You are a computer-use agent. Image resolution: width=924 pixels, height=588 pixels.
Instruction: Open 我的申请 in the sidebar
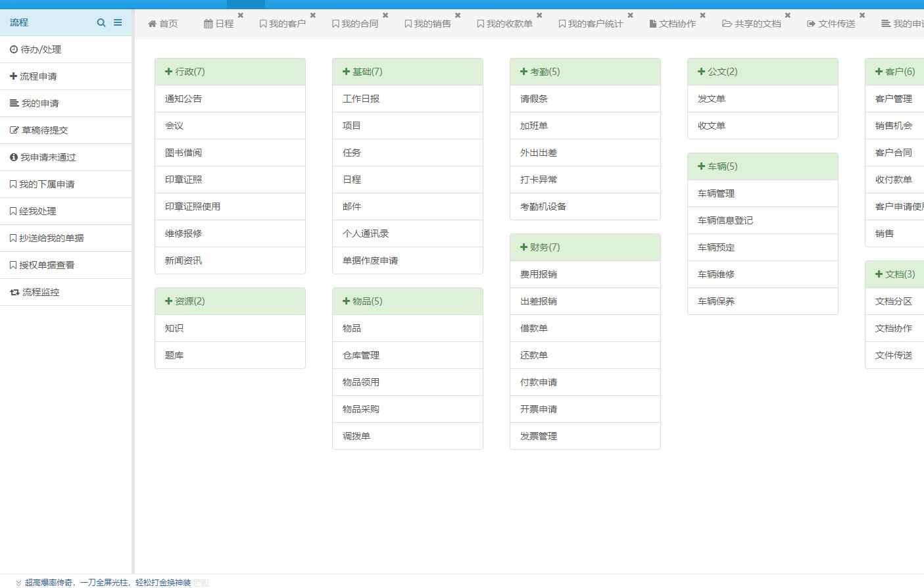pyautogui.click(x=66, y=103)
